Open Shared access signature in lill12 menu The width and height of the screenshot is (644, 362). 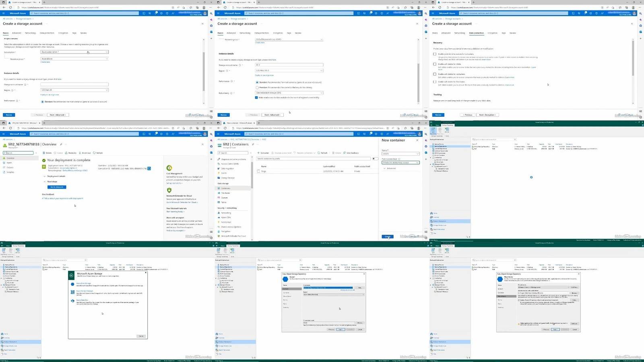click(230, 227)
